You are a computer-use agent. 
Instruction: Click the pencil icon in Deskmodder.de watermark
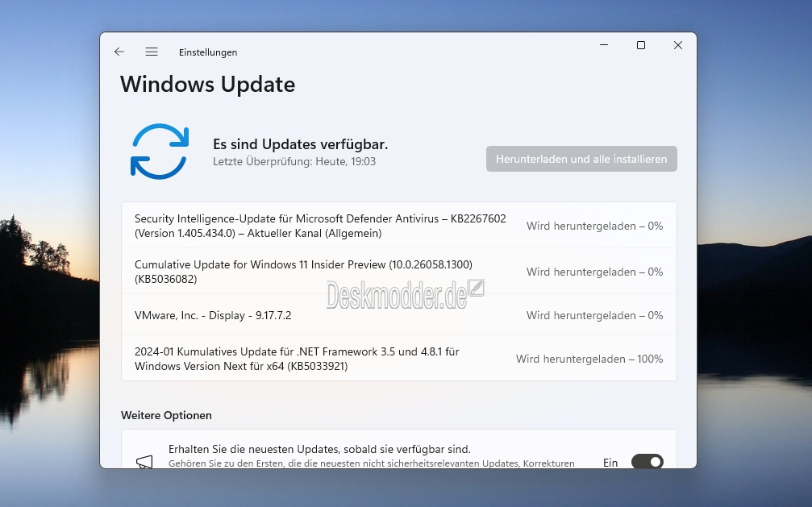tap(477, 288)
